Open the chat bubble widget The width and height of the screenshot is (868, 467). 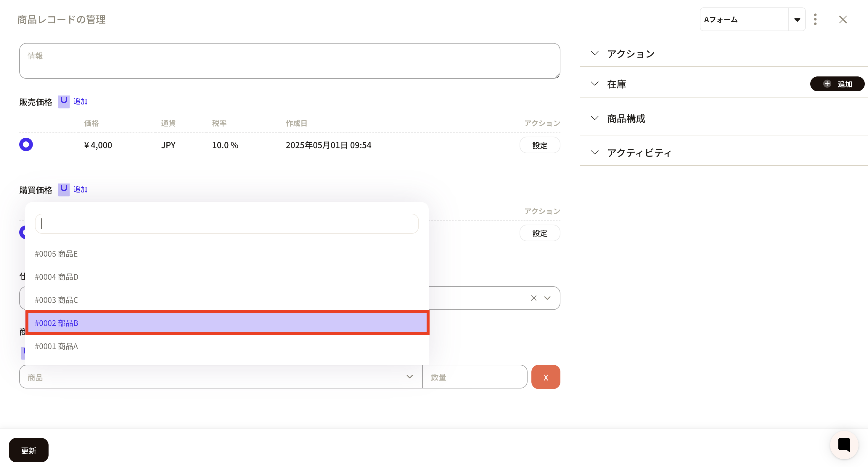click(844, 445)
